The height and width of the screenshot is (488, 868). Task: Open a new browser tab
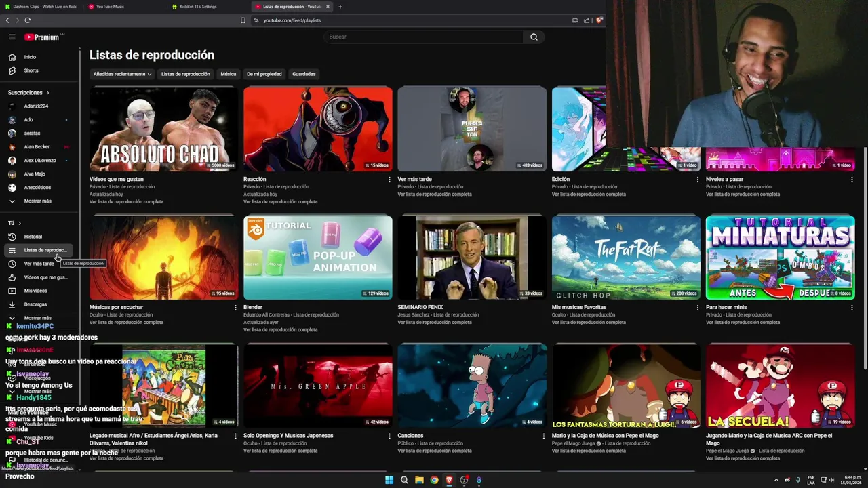tap(340, 7)
